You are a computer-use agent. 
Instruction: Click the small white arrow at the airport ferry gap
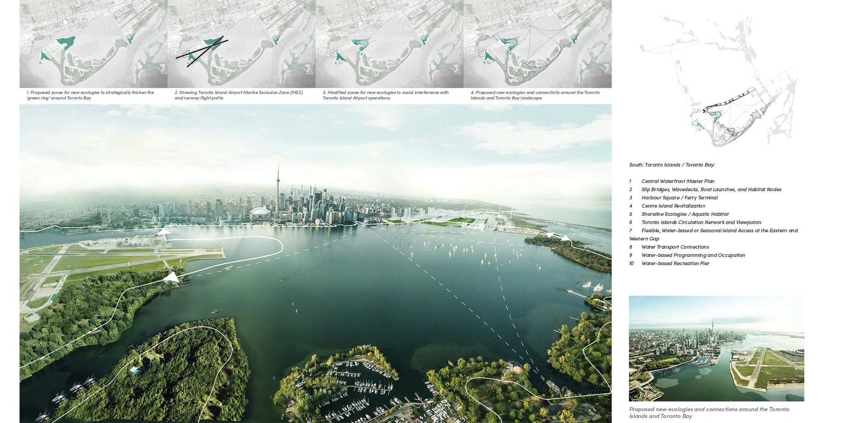[163, 231]
